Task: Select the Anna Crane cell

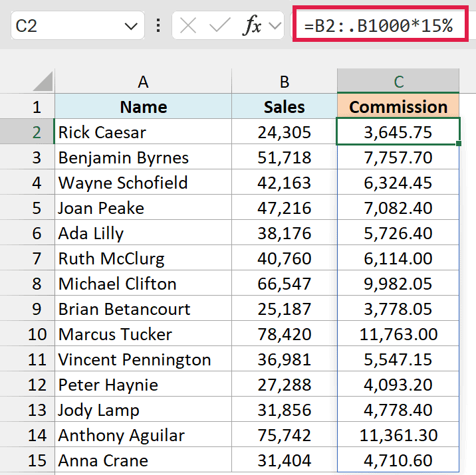Action: click(x=144, y=460)
